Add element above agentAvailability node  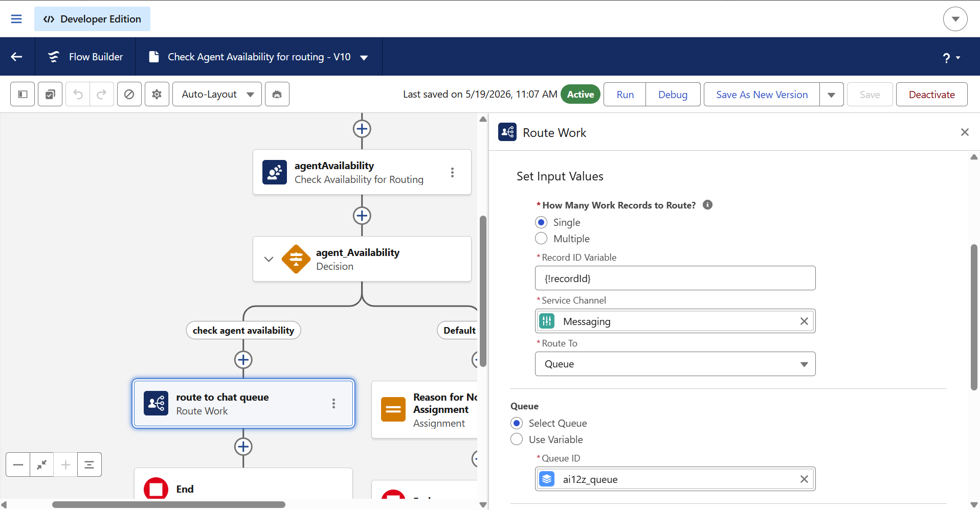362,129
